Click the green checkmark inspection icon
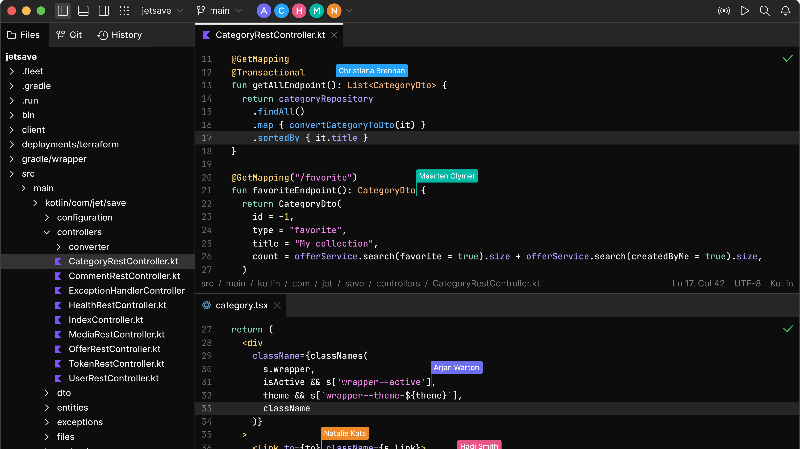The image size is (800, 449). (x=786, y=60)
